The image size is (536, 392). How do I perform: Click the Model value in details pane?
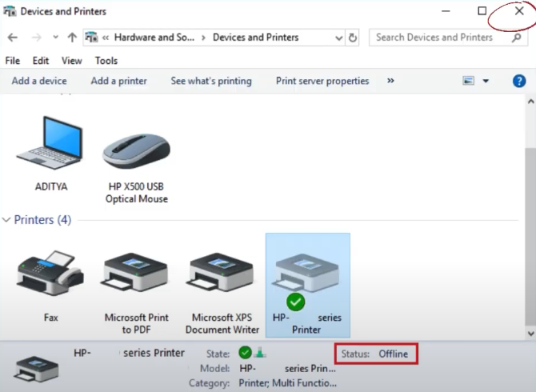(287, 369)
